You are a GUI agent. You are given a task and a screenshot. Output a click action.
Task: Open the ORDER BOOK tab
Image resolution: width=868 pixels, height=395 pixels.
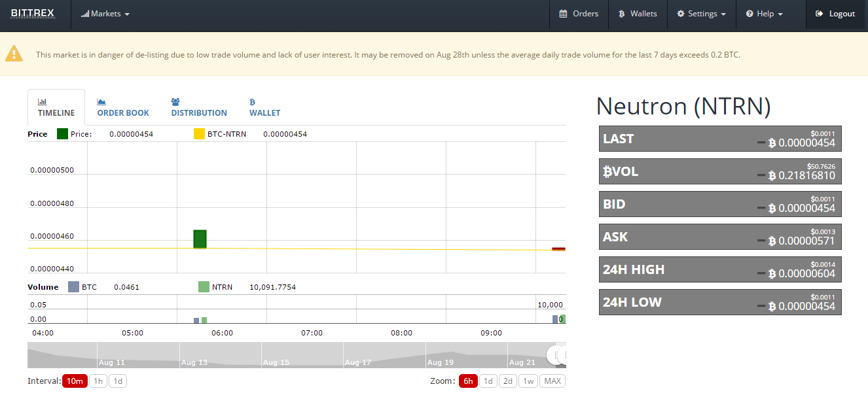pos(123,107)
